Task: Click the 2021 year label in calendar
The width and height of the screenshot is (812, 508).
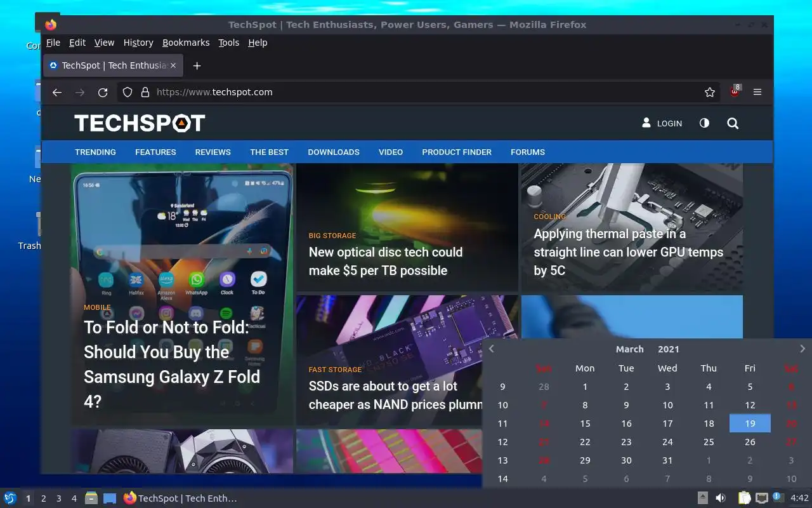Action: click(x=669, y=349)
